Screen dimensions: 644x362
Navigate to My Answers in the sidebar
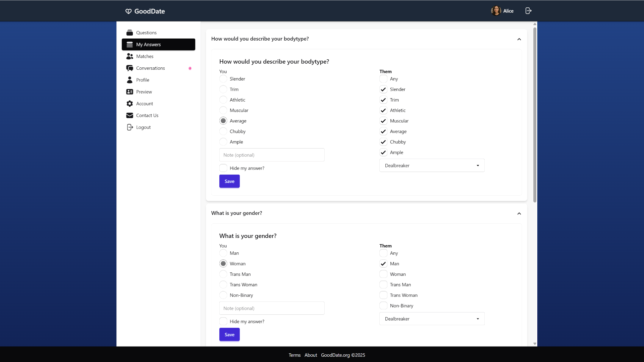click(x=149, y=45)
